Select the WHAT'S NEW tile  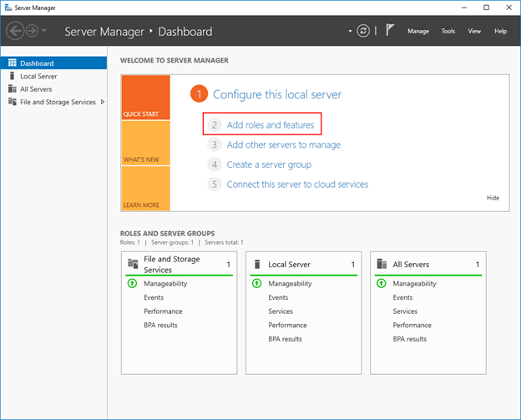click(x=145, y=143)
